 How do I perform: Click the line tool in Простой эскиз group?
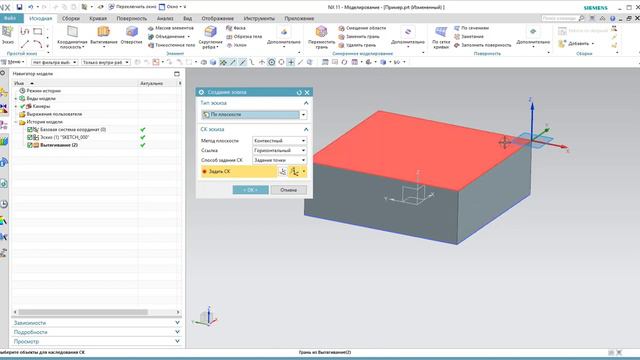point(25,44)
